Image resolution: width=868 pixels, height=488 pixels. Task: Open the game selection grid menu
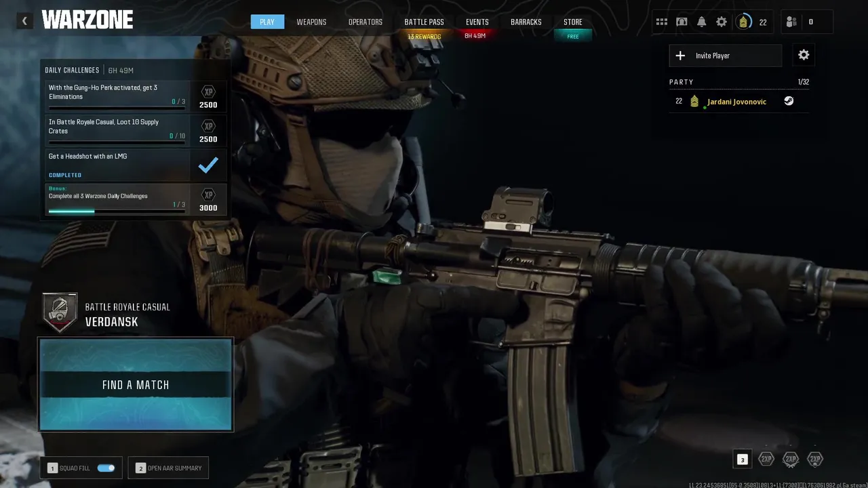(x=661, y=22)
